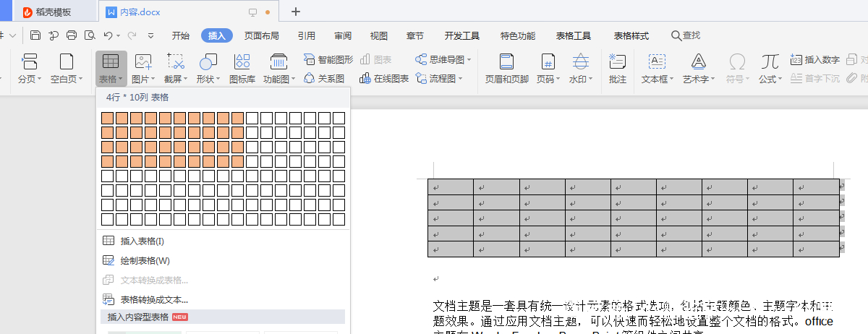This screenshot has width=868, height=334.
Task: Choose 表格转换成文本 from the table menu
Action: coord(223,299)
